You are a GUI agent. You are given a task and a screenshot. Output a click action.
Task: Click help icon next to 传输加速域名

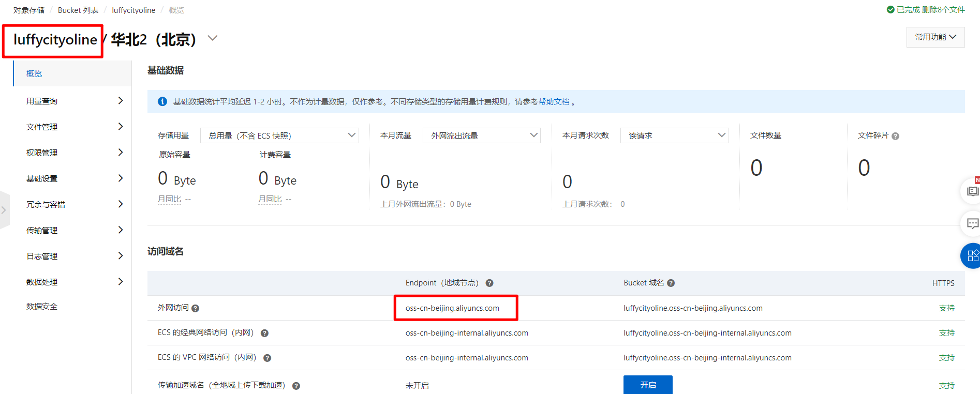tap(296, 386)
